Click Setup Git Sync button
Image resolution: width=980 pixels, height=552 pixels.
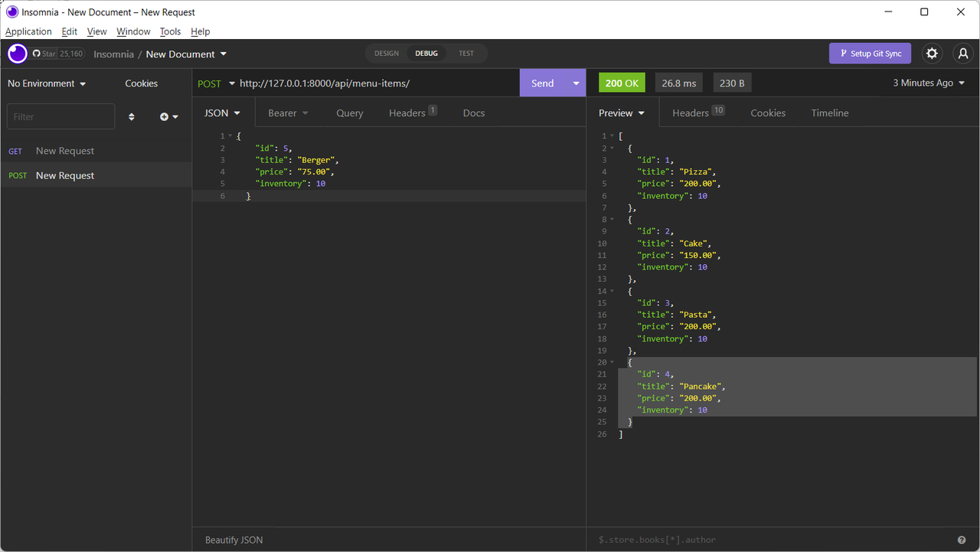(x=871, y=54)
